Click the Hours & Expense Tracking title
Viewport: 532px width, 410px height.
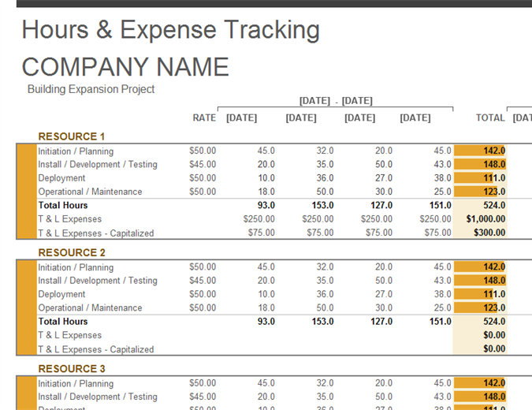point(170,30)
